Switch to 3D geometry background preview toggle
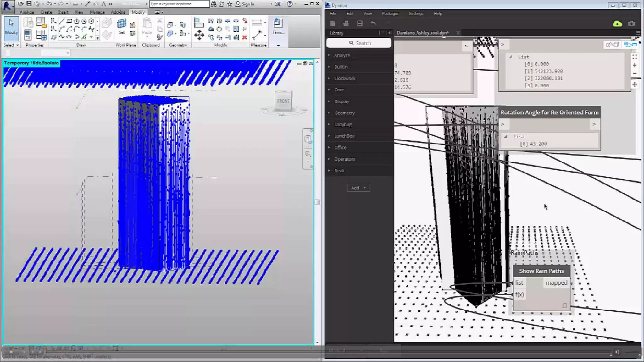 point(612,45)
